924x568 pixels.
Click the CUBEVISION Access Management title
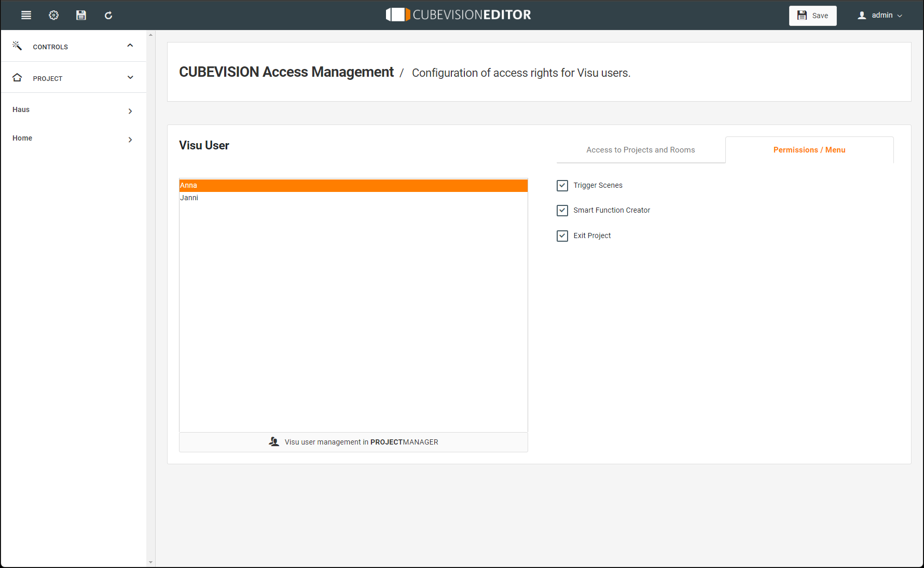pos(286,72)
